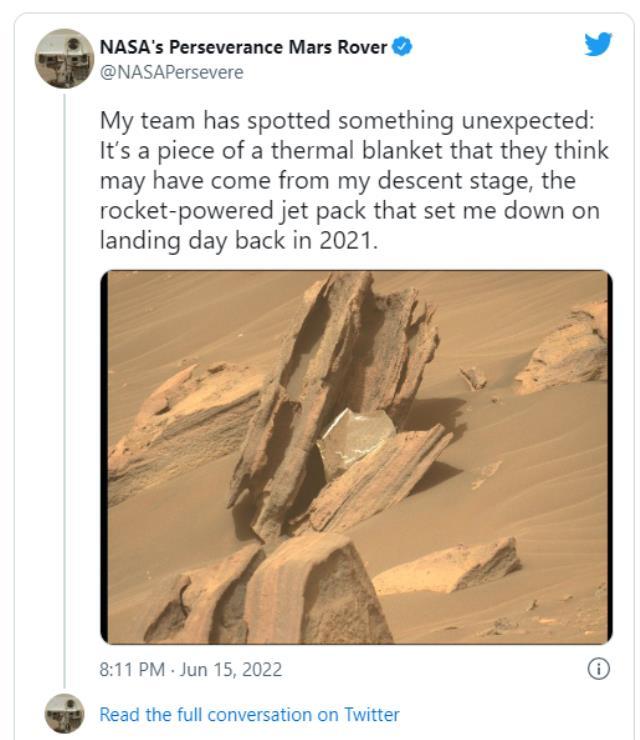The image size is (640, 740).
Task: Read the full conversation on Twitter
Action: (249, 714)
